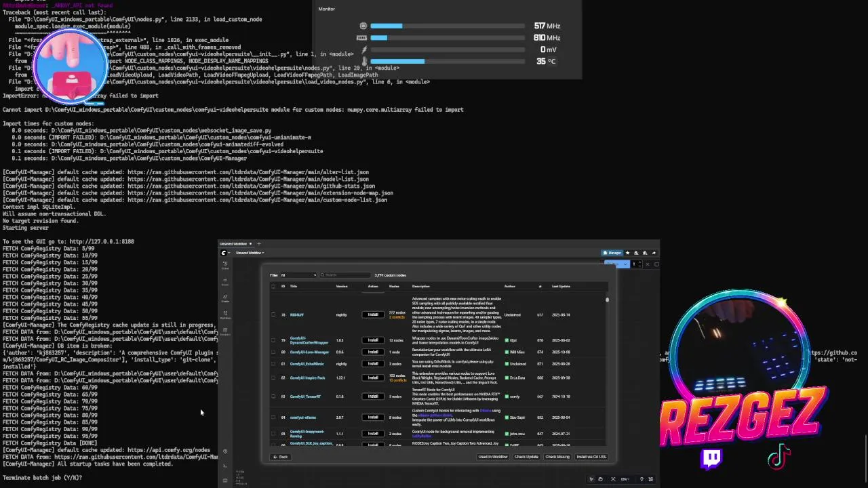Click the help question-mark icon in sidebar

225,451
